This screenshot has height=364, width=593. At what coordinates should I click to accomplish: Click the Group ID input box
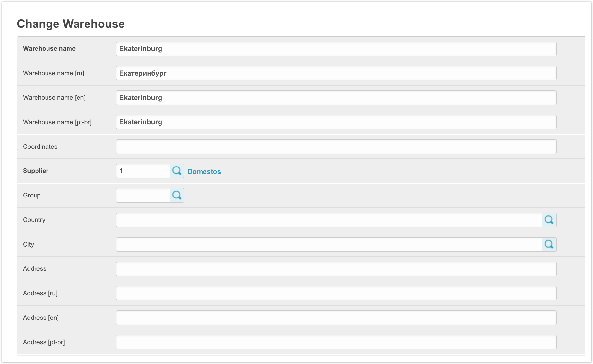click(143, 195)
